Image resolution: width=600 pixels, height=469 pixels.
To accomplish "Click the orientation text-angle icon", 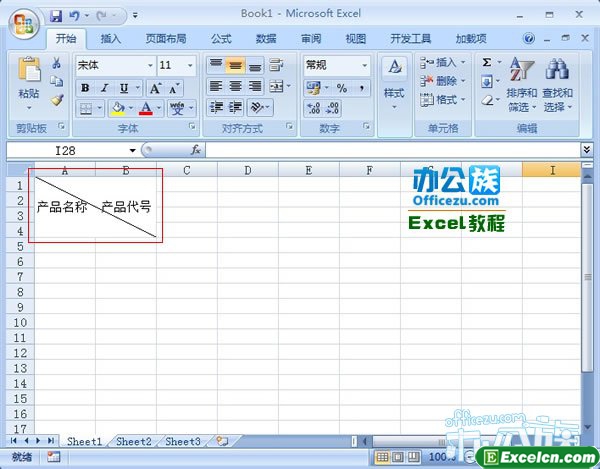I will click(256, 107).
